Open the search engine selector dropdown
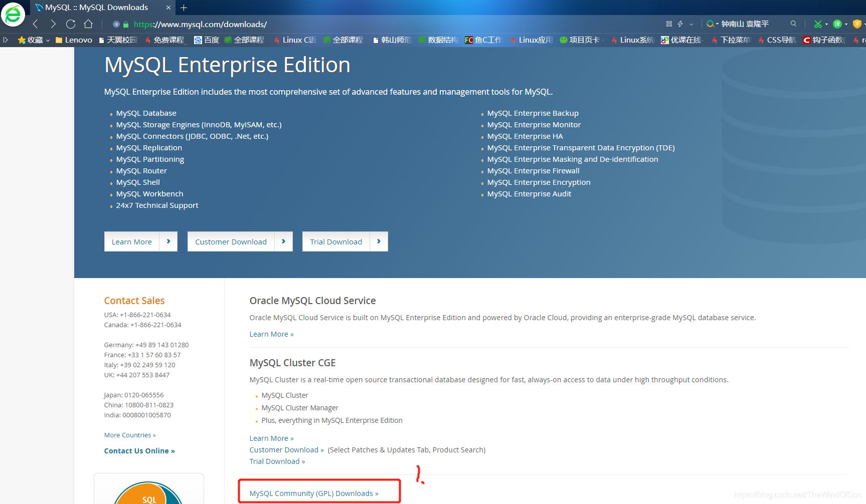The height and width of the screenshot is (504, 866). pos(713,24)
